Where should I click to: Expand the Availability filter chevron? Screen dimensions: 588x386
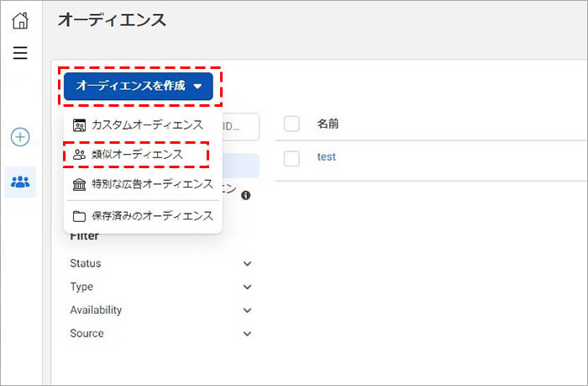click(247, 310)
